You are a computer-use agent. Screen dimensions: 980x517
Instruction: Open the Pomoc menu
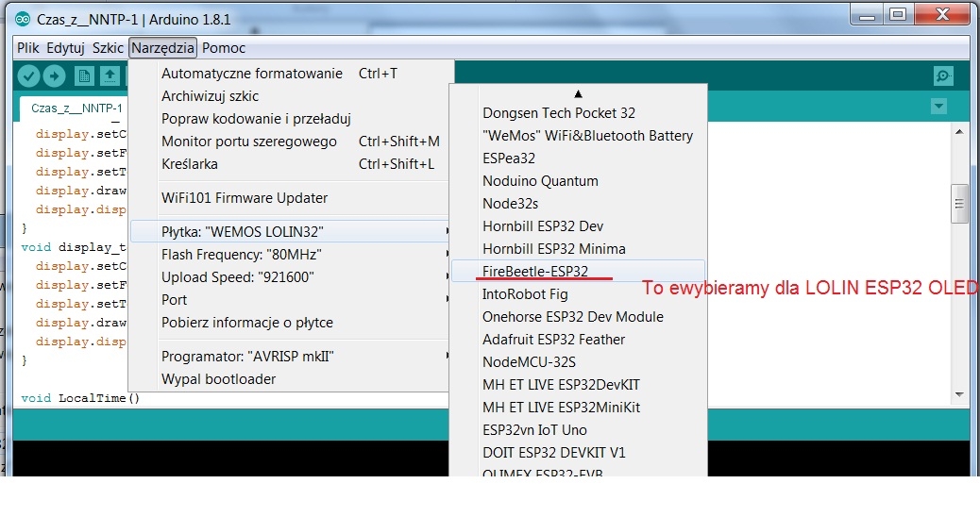(x=224, y=48)
